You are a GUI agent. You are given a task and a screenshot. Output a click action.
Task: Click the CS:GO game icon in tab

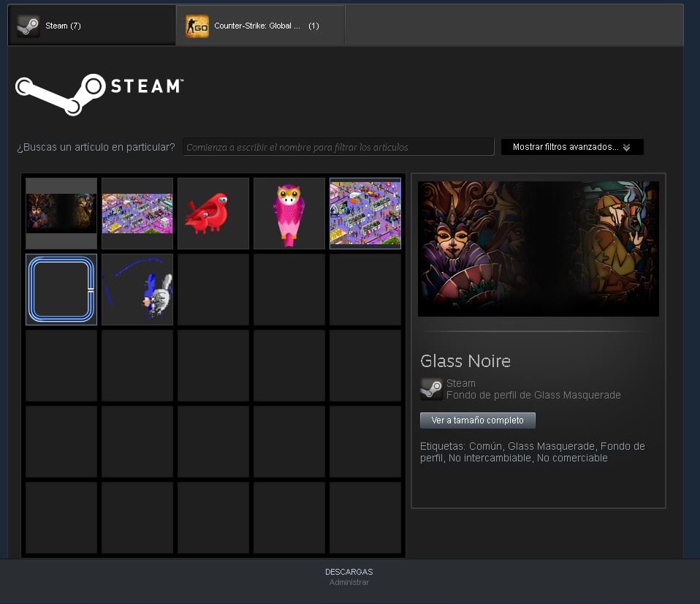point(197,26)
